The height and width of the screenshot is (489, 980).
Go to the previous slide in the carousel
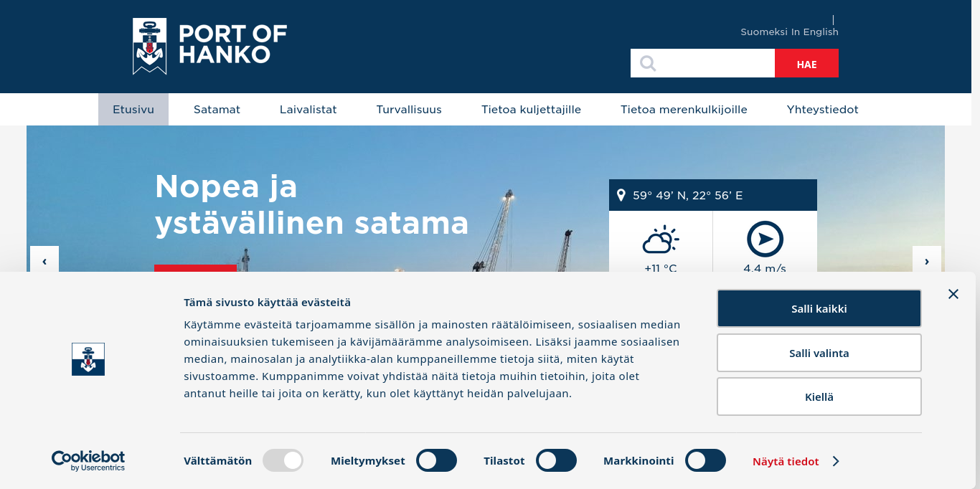44,261
